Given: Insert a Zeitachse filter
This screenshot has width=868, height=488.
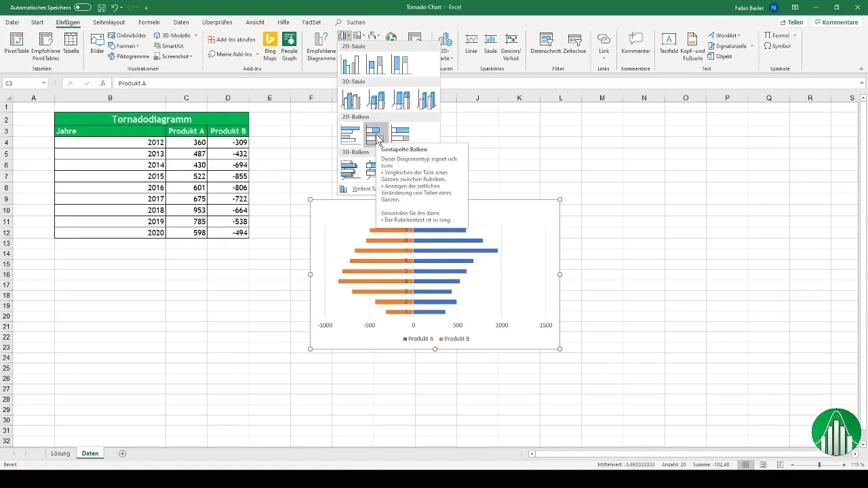Looking at the screenshot, I should coord(575,45).
